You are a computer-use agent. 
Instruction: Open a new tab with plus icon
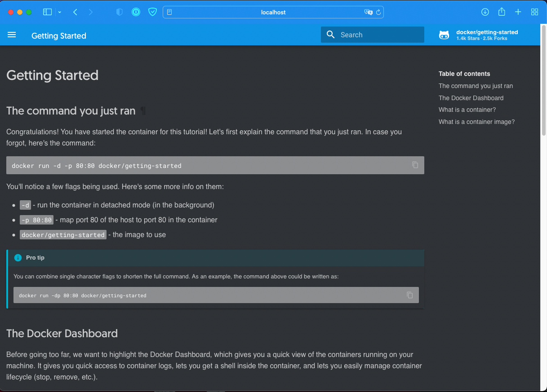(x=518, y=12)
